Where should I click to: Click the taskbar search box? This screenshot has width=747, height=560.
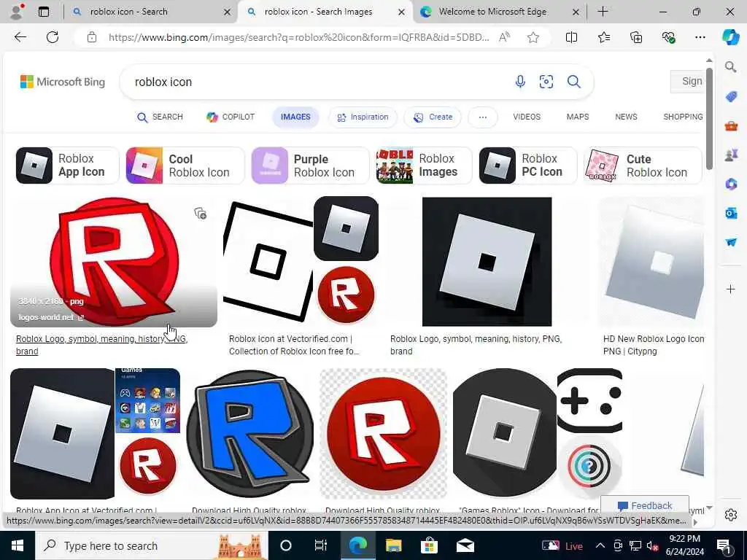pos(152,545)
